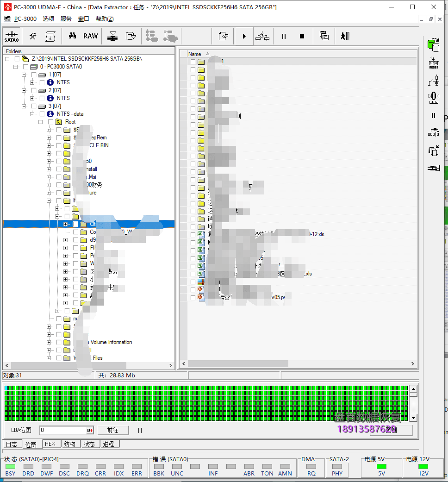Open the 服务 menu
Viewport: 448px width, 482px height.
click(66, 19)
